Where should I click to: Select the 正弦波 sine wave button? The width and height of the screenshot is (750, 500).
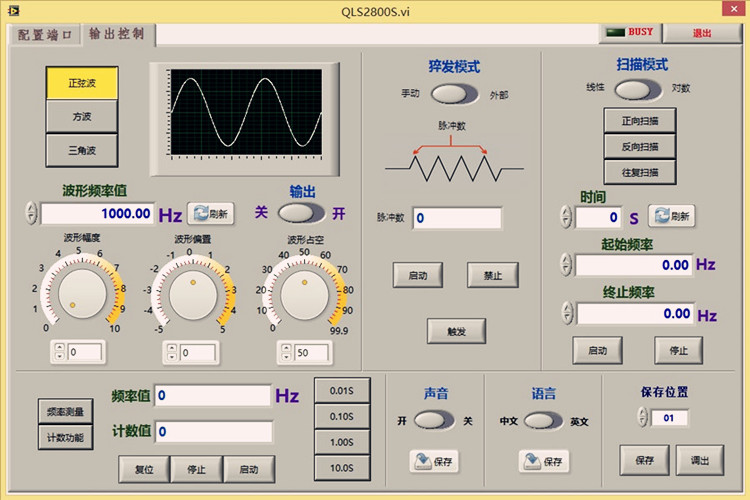pos(82,83)
